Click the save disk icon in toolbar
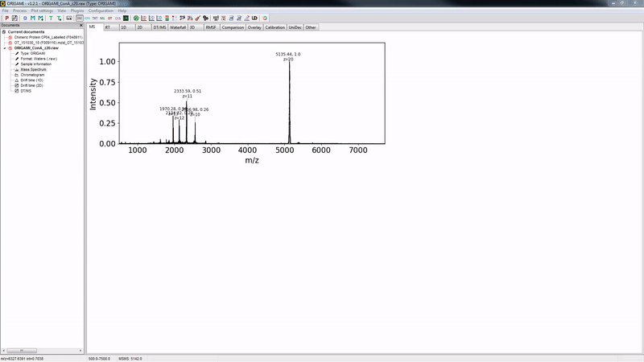This screenshot has height=362, width=644. pos(14,18)
